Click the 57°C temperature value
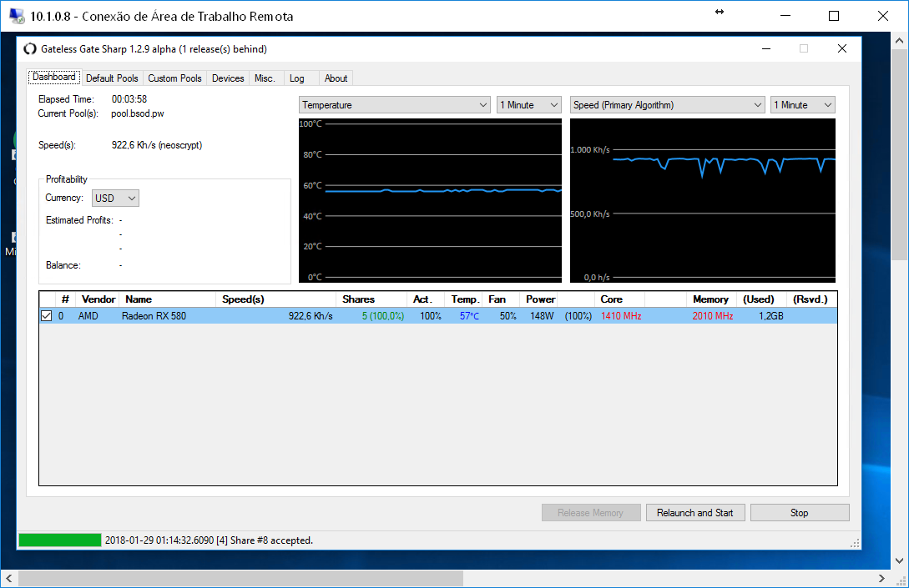909x588 pixels. tap(470, 316)
